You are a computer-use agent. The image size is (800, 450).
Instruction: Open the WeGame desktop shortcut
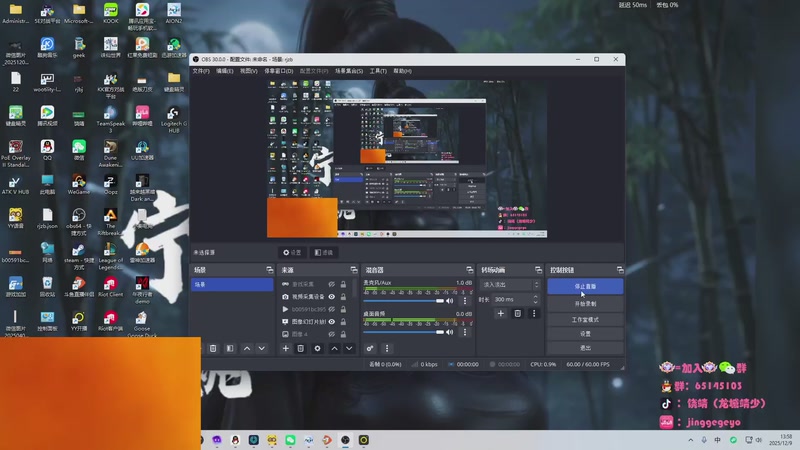tap(79, 185)
